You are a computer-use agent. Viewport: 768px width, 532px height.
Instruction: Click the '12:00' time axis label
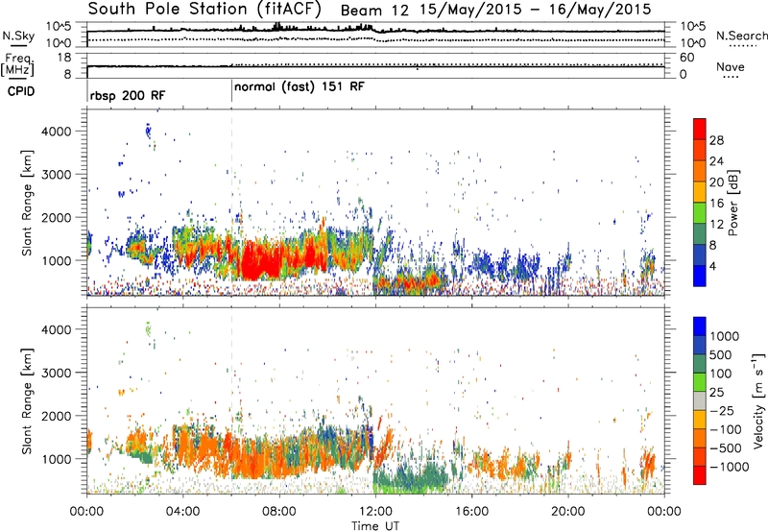(375, 512)
